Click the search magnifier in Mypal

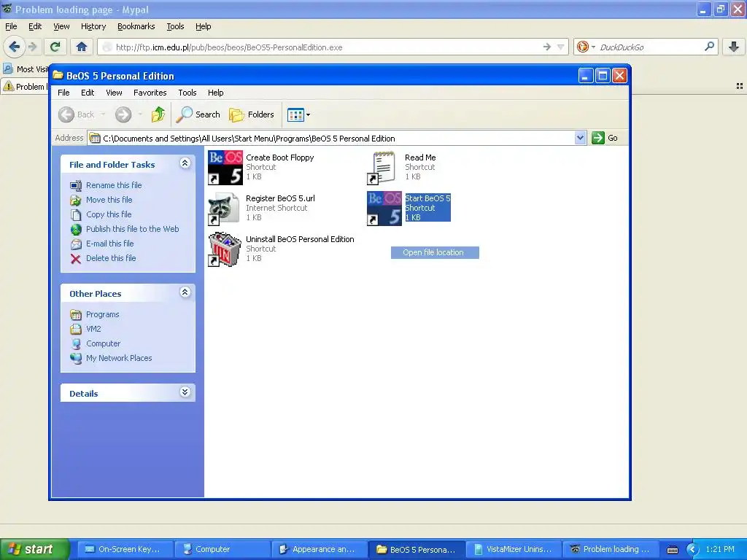[x=709, y=47]
